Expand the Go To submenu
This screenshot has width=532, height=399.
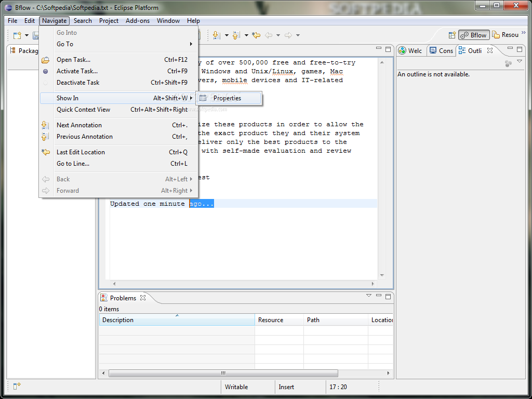tap(118, 44)
